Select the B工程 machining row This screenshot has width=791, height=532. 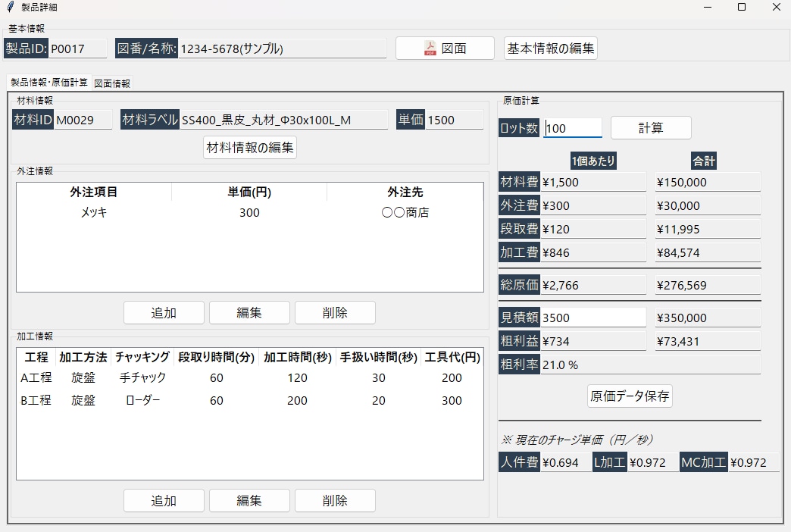(x=250, y=400)
